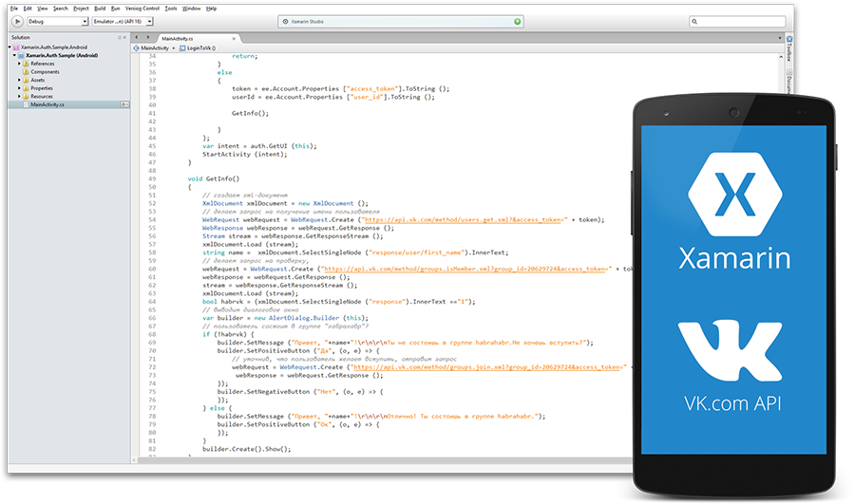Expand the References folder
Viewport: 855px width, 504px height.
19,64
